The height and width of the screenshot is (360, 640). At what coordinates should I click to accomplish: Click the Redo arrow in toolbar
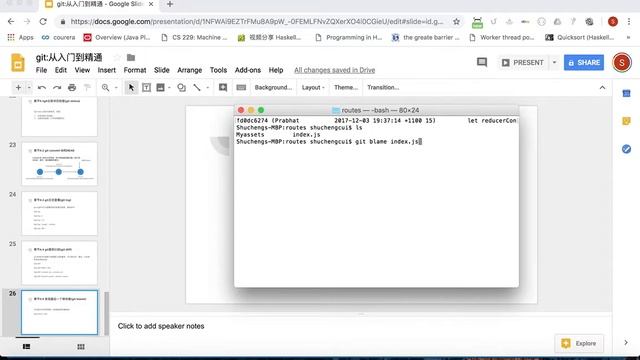click(57, 87)
